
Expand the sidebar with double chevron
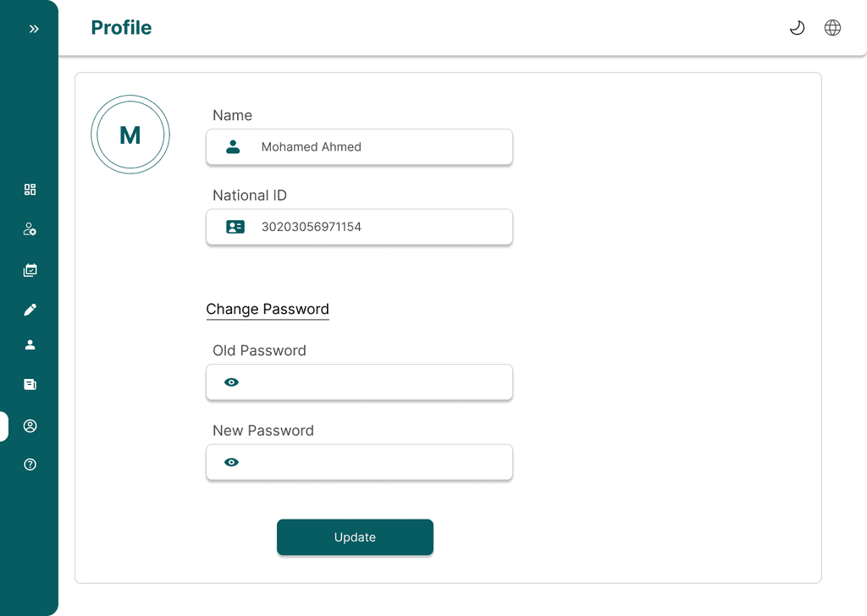(34, 29)
